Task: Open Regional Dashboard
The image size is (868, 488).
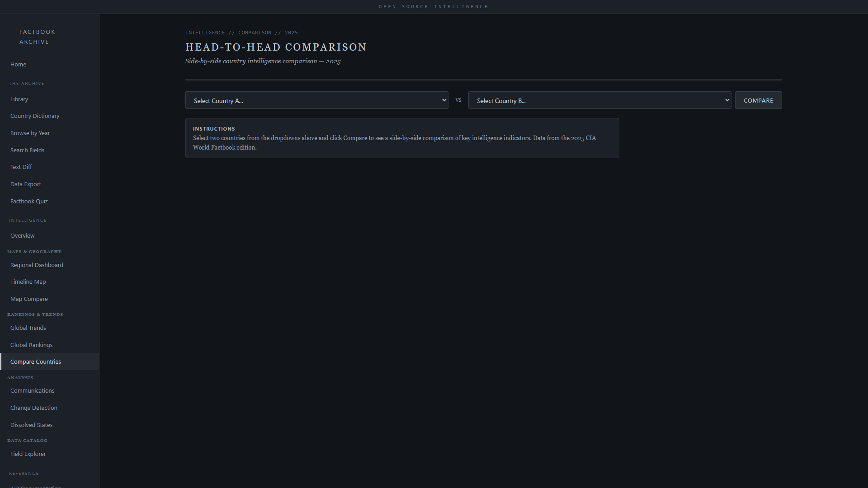Action: (37, 265)
